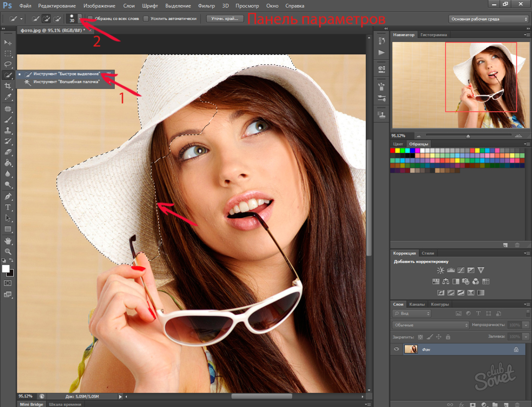Select the Pen tool
Viewport: 532px width, 407px height.
click(8, 196)
